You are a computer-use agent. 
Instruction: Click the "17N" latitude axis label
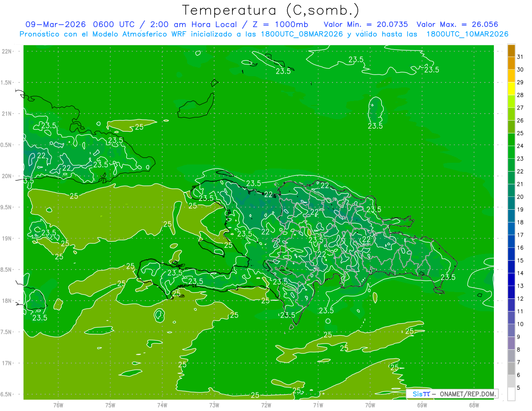(x=8, y=363)
